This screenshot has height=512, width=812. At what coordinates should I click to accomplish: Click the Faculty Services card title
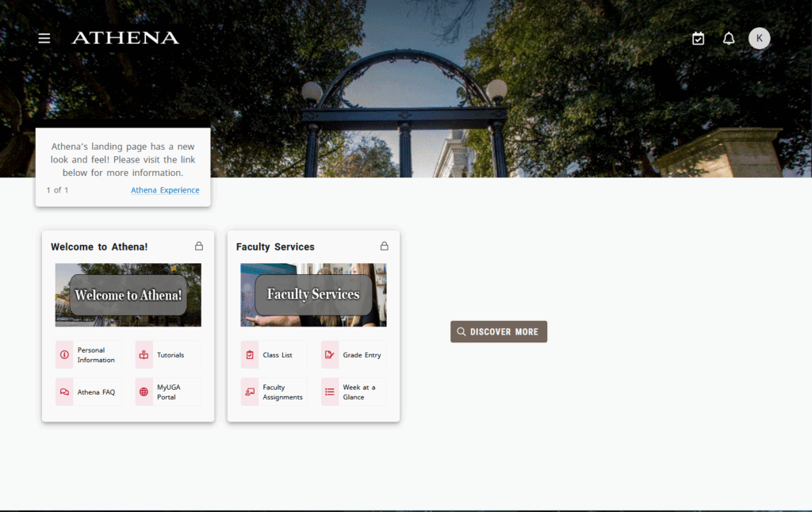coord(275,247)
